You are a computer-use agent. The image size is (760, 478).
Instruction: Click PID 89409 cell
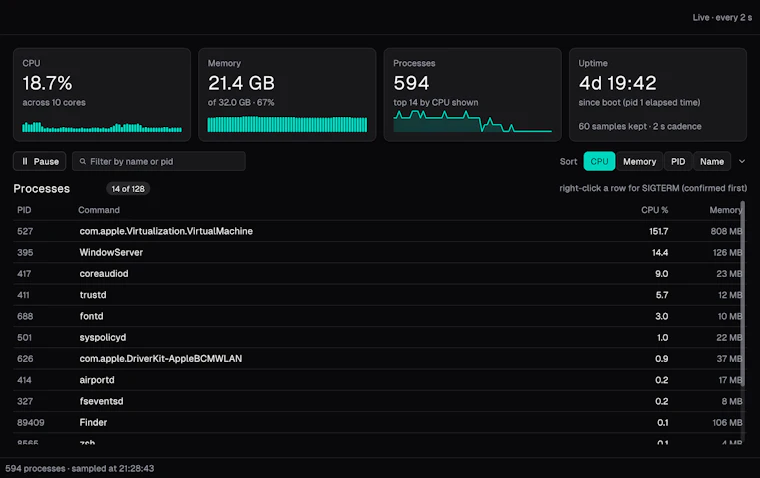31,423
